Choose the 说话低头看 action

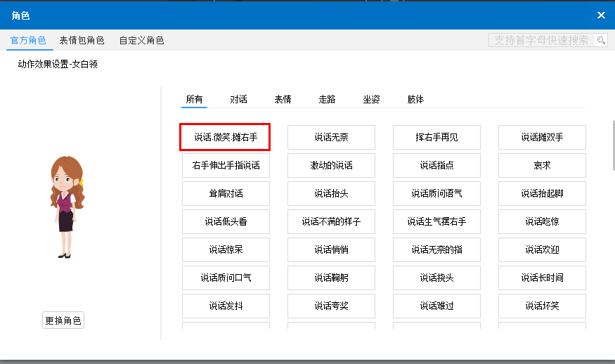pyautogui.click(x=226, y=221)
